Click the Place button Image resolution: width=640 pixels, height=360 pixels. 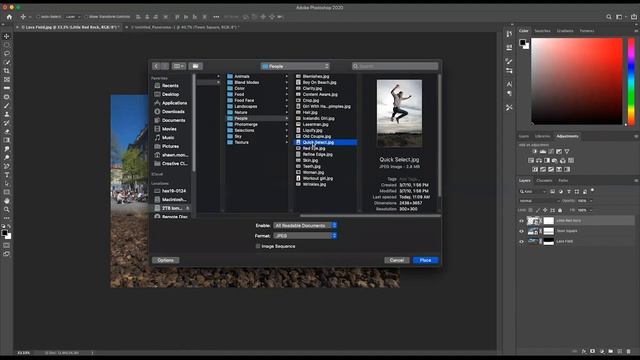(425, 260)
